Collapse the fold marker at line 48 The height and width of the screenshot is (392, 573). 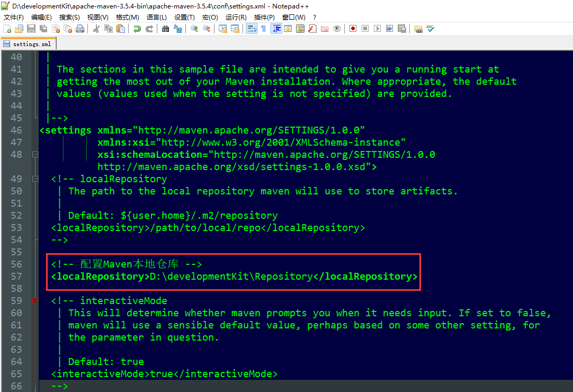(x=35, y=155)
